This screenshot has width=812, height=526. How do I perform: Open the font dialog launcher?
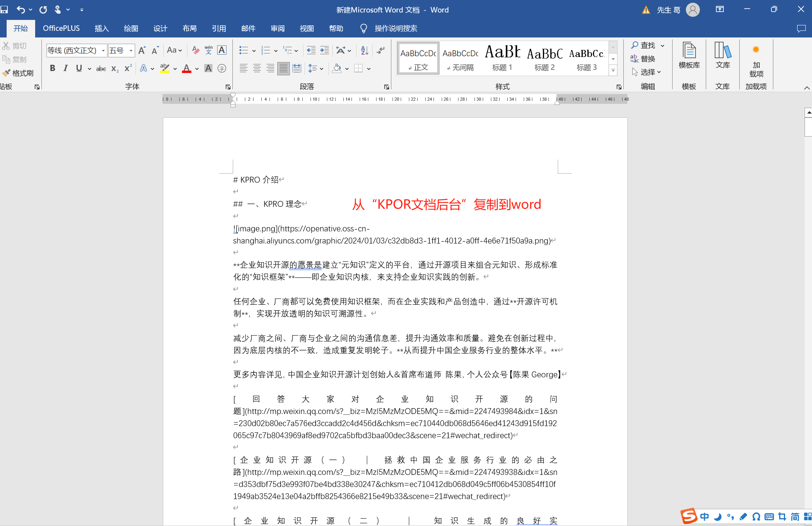[x=228, y=87]
